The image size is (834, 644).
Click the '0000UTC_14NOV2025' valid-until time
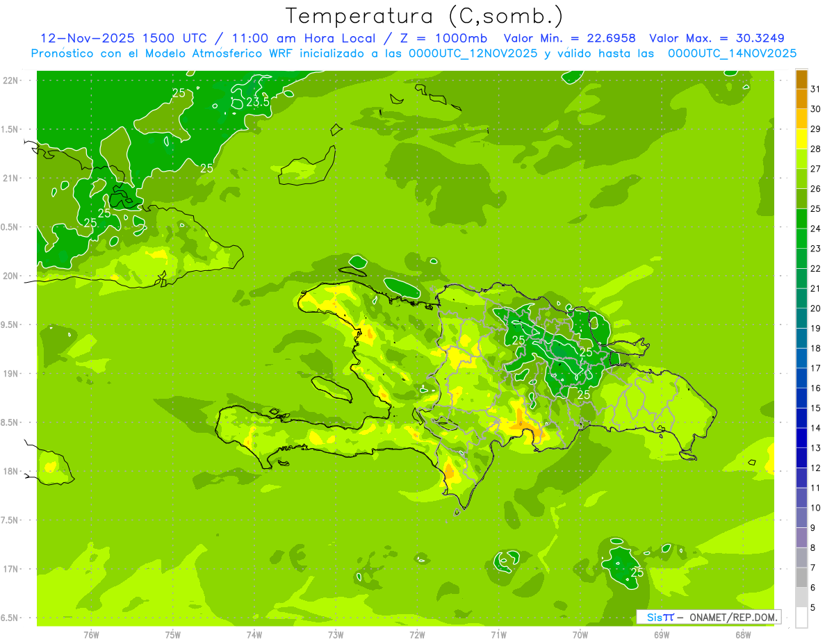coord(732,53)
